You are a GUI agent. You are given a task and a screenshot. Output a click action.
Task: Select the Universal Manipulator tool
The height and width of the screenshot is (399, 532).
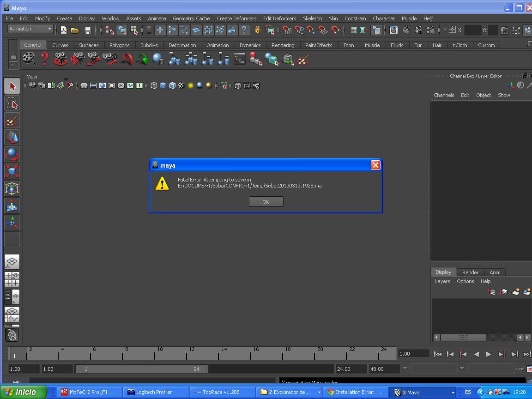[12, 188]
